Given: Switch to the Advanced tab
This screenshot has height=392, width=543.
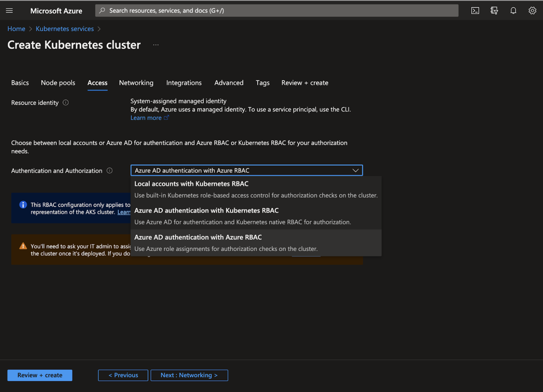Looking at the screenshot, I should [x=229, y=83].
